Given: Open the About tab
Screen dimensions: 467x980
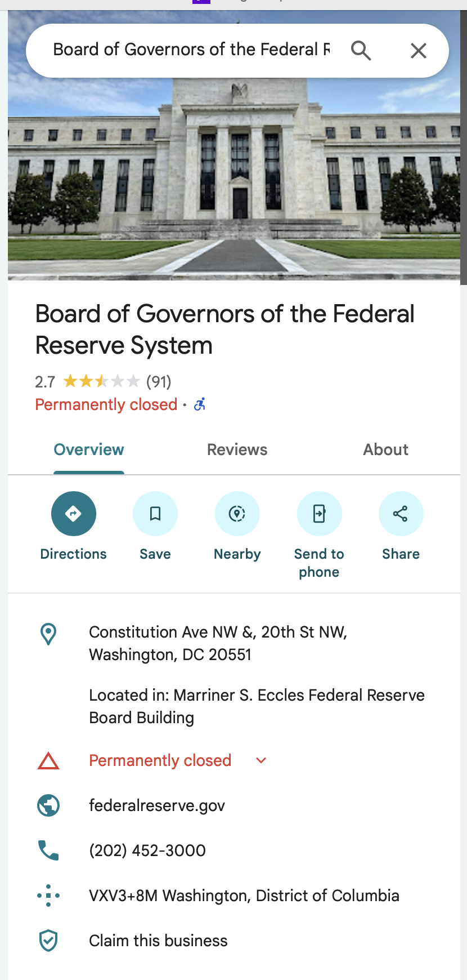Looking at the screenshot, I should tap(385, 449).
